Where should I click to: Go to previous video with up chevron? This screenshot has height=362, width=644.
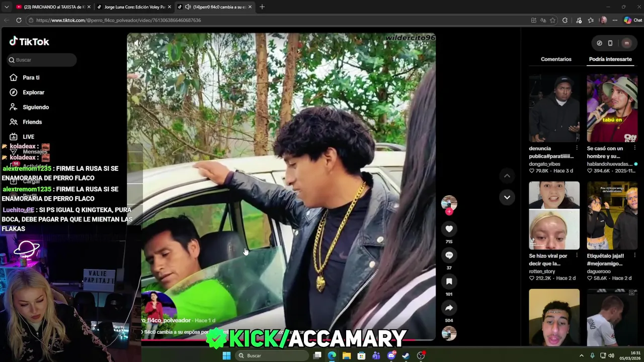point(507,176)
